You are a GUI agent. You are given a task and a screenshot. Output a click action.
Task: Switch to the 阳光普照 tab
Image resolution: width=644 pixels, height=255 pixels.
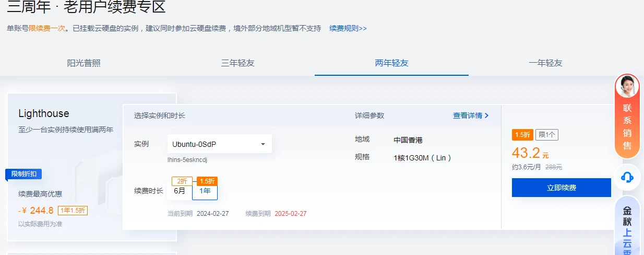84,63
